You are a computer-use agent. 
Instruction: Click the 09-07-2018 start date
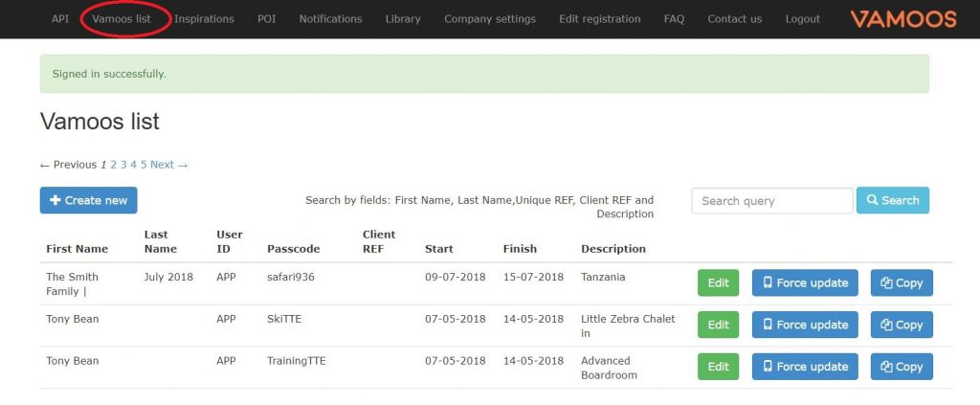[455, 277]
